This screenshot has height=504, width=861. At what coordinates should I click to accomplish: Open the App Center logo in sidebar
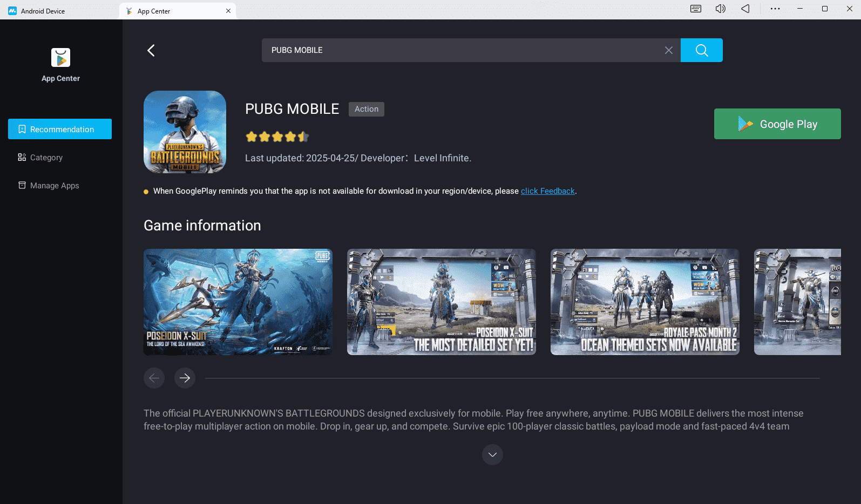tap(60, 57)
